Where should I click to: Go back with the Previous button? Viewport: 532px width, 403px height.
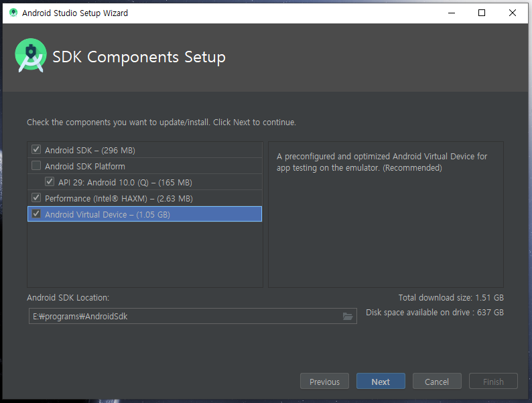point(324,382)
